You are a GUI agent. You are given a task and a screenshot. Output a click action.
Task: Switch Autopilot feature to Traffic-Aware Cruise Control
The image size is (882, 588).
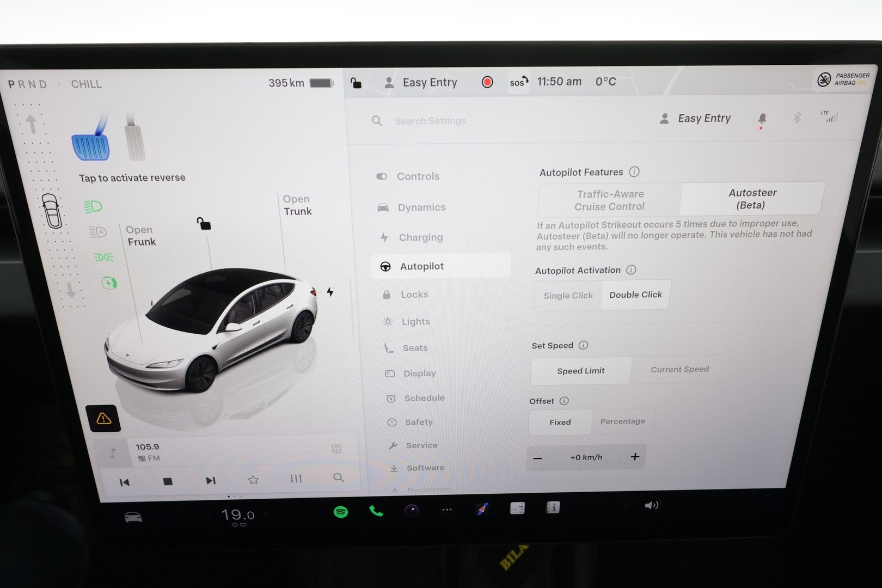pos(610,200)
